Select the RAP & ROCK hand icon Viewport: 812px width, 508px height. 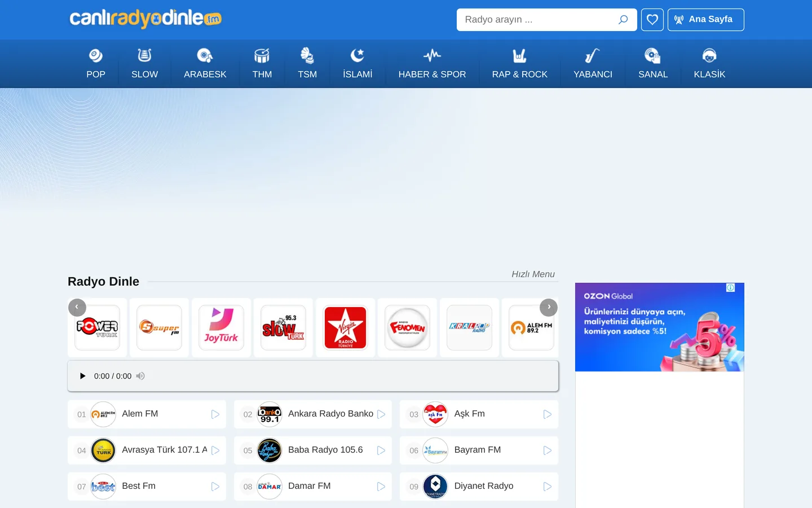(x=519, y=55)
